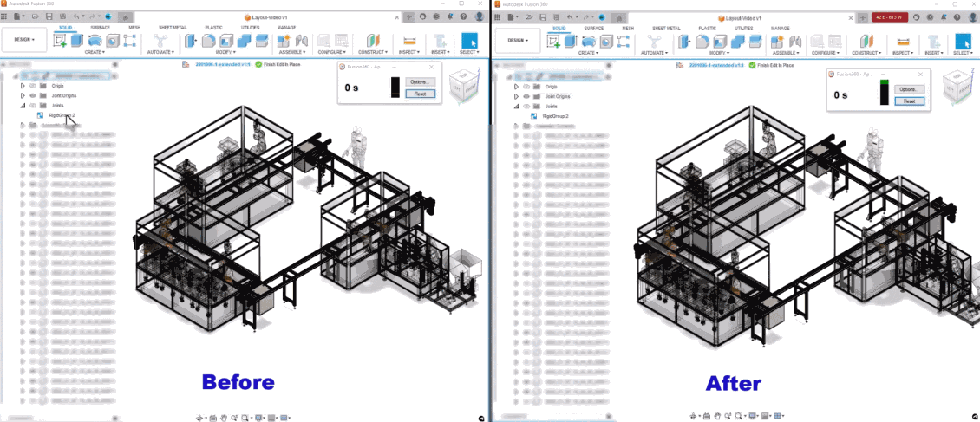Open the Design workspace dropdown in Before window
Image resolution: width=980 pixels, height=422 pixels.
click(x=24, y=40)
